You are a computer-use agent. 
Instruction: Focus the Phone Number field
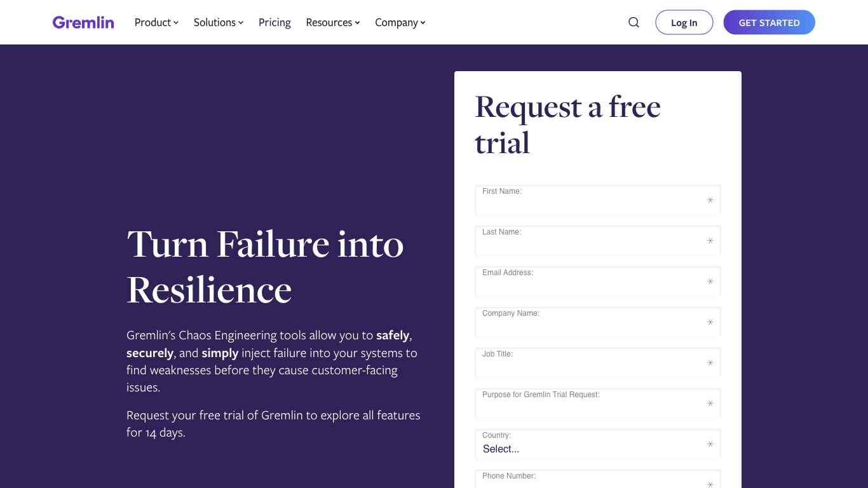tap(598, 479)
